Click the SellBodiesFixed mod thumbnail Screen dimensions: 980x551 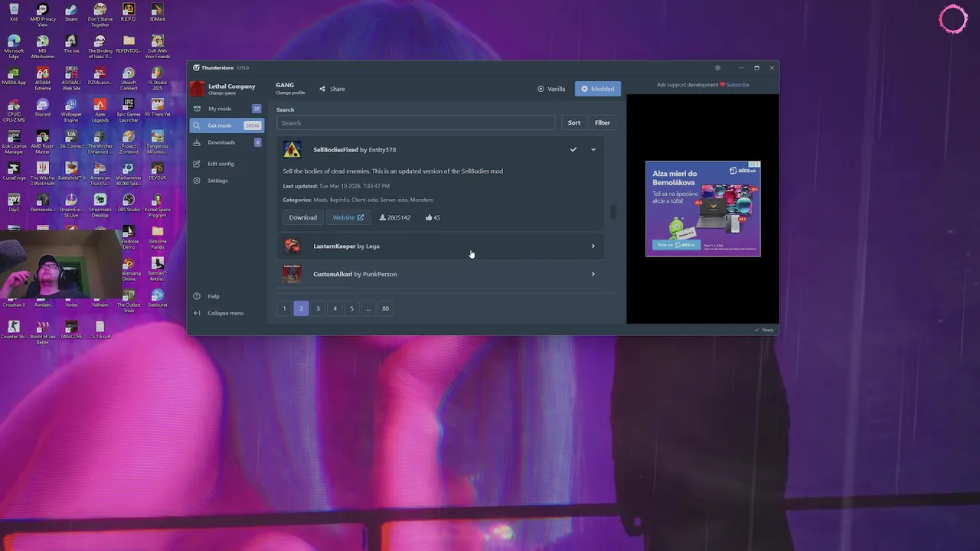[x=292, y=149]
